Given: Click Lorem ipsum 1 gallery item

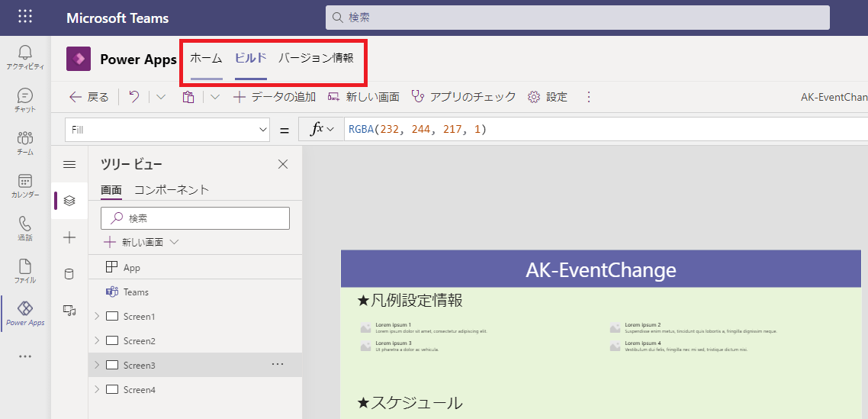Looking at the screenshot, I should [x=424, y=327].
